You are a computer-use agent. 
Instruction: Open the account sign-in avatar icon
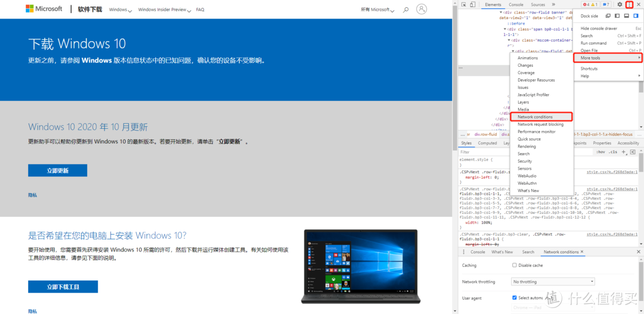pos(422,9)
